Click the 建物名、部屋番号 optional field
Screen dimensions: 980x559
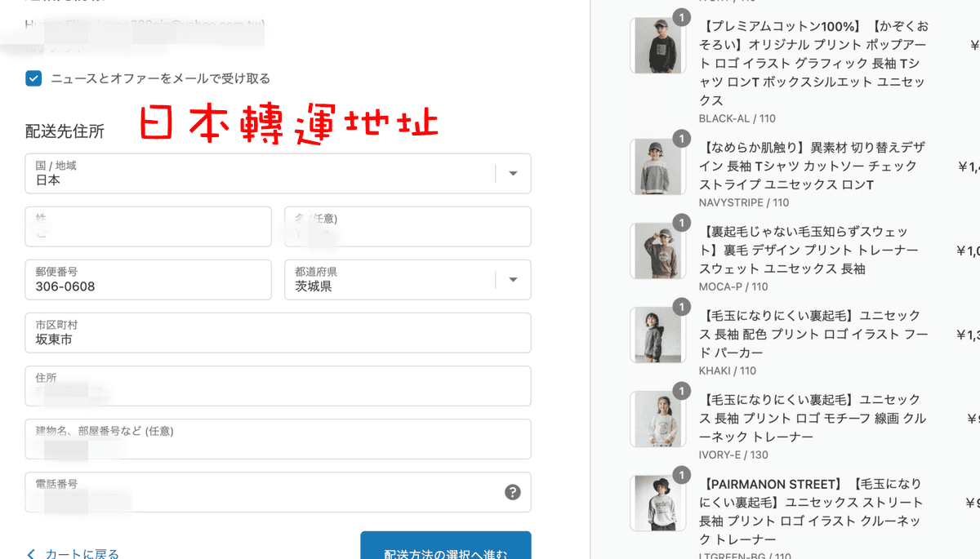(x=278, y=439)
